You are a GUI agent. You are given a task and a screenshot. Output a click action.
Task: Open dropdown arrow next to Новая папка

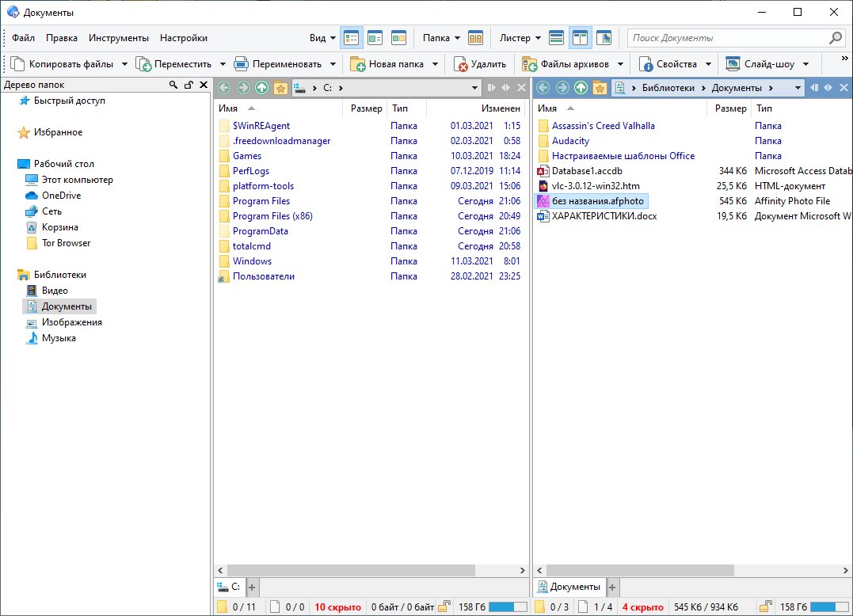435,64
